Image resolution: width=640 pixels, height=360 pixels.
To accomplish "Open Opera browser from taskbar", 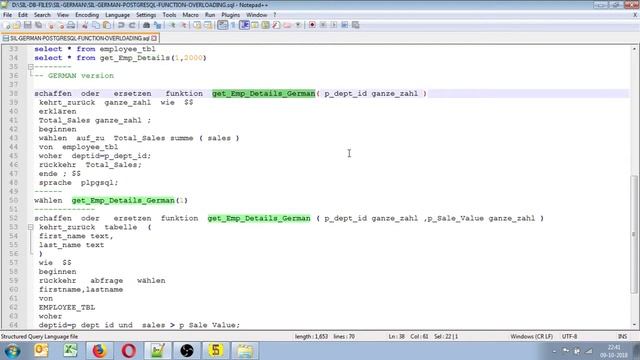I will (129, 351).
